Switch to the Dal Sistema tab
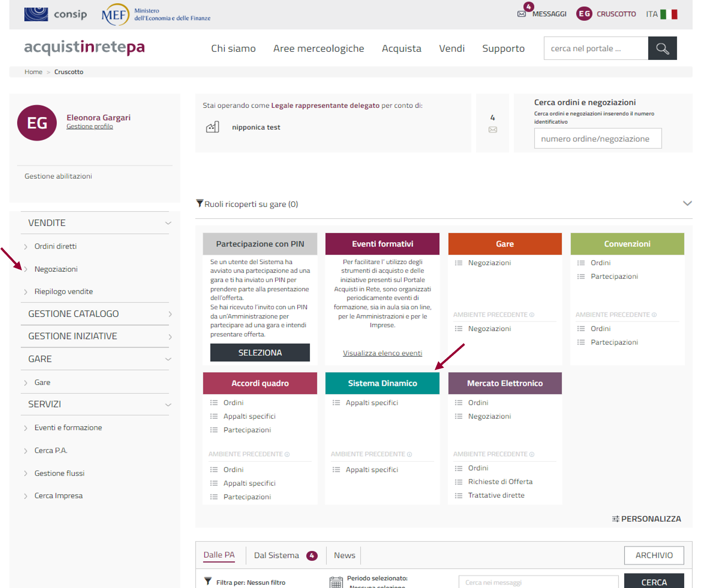This screenshot has height=588, width=701. coord(276,555)
